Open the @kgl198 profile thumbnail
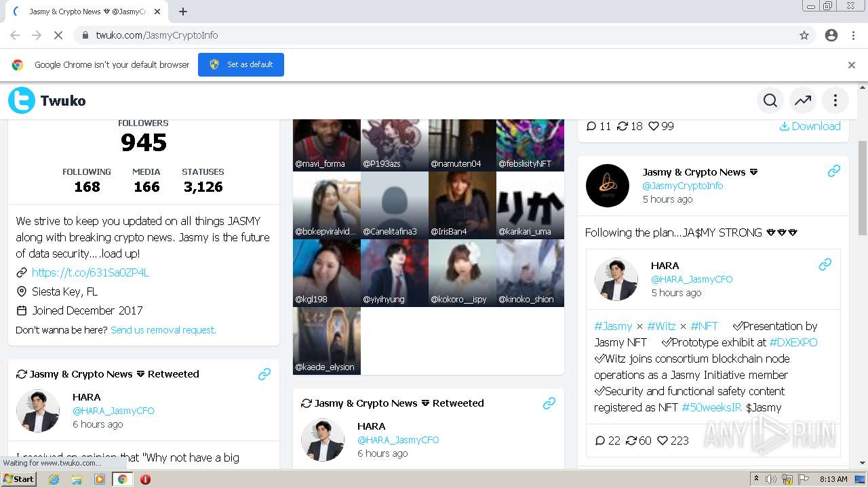Viewport: 868px width, 488px height. 327,273
